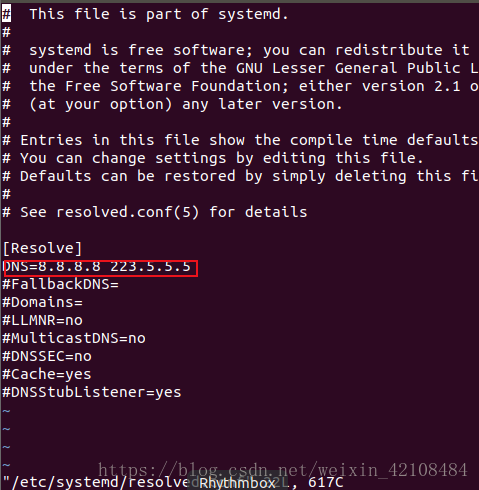Place cursor on #FallbackDNS= line
The width and height of the screenshot is (479, 490).
pyautogui.click(x=60, y=284)
